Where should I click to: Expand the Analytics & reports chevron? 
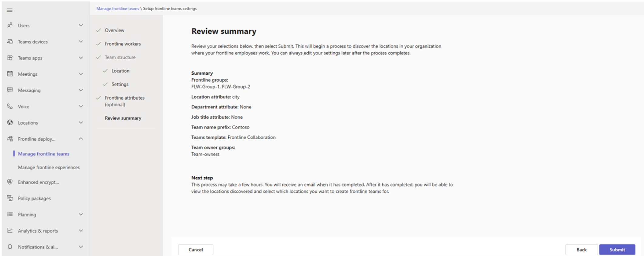(x=81, y=231)
